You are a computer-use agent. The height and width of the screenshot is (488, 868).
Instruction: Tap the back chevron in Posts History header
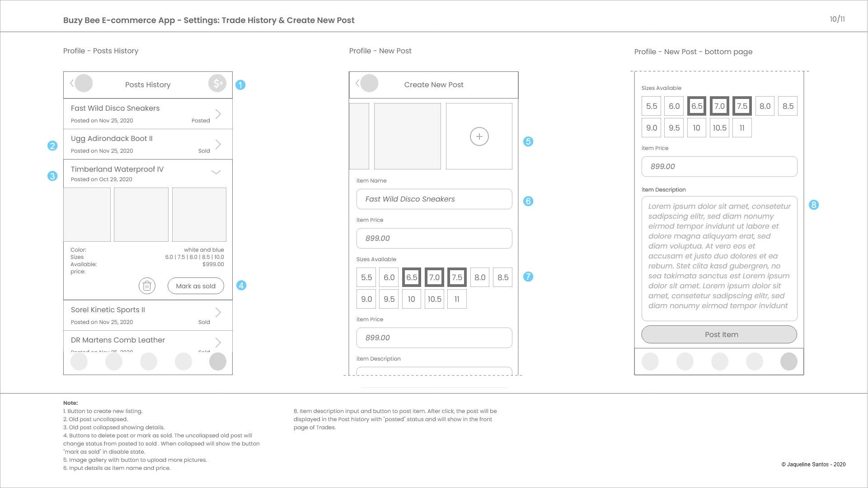tap(72, 83)
